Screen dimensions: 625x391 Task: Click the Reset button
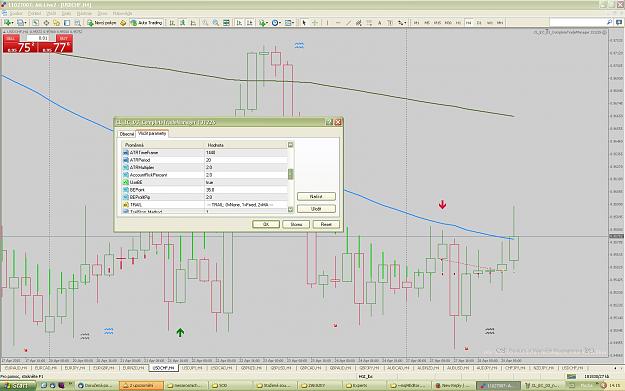(x=326, y=224)
